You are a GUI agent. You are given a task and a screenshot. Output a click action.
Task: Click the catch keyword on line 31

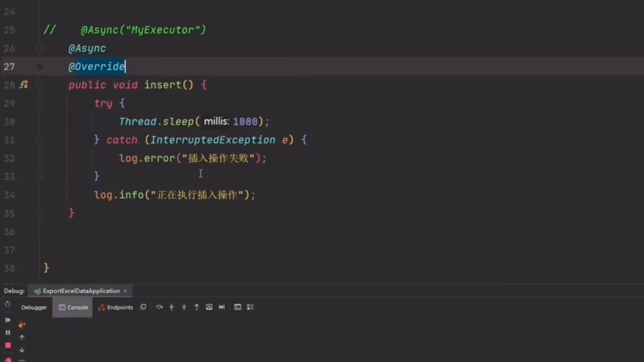[x=122, y=140]
